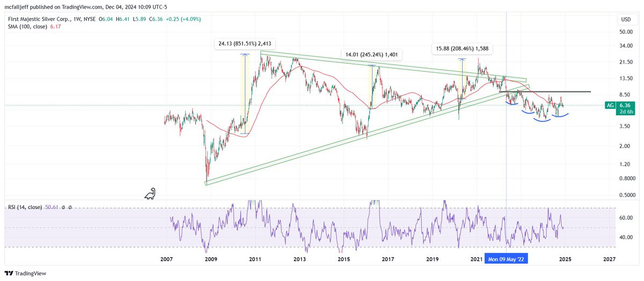Click the 15.88 (208.46%) measurement label
Screen dimensions: 644x281
[463, 49]
